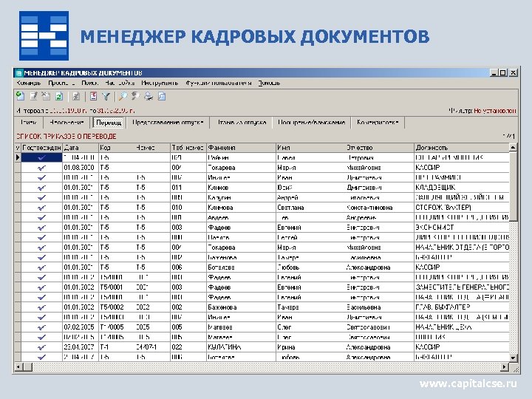Click the Светлана name cell
532x399 pixels.
[310, 208]
